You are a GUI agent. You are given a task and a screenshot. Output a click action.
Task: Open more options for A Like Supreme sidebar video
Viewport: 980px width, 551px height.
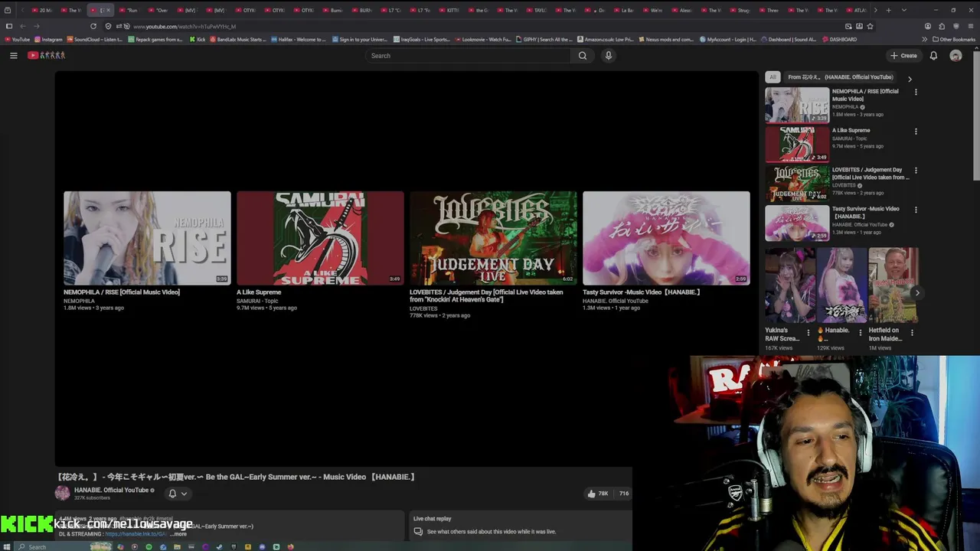(x=916, y=131)
